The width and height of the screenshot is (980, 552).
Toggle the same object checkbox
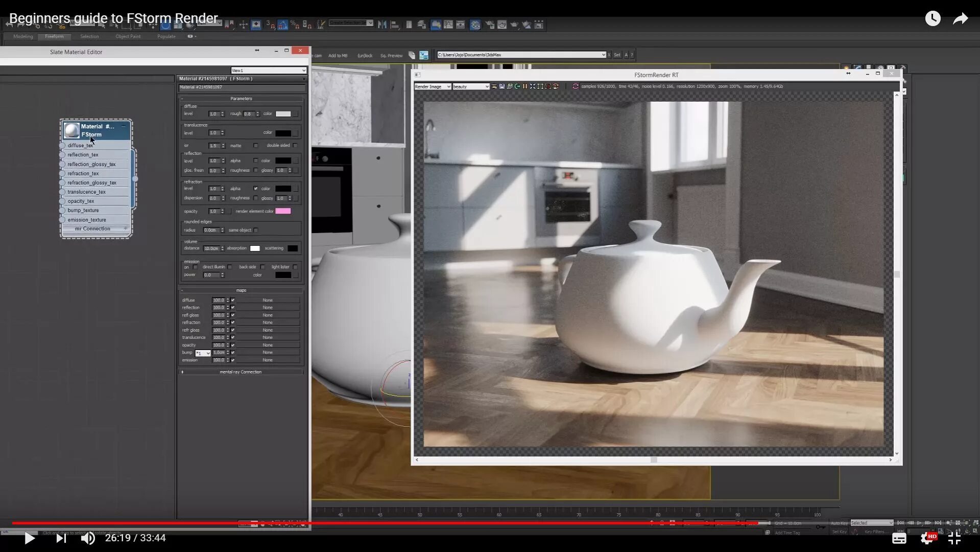coord(256,230)
